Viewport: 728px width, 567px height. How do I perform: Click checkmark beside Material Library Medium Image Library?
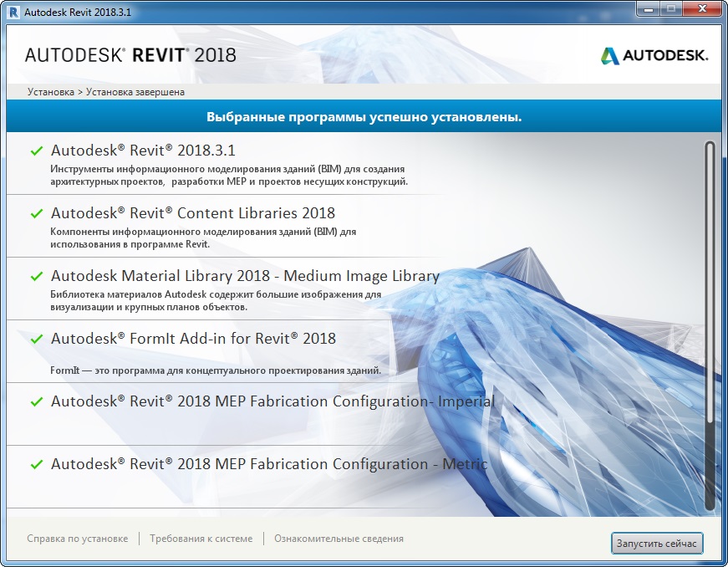tap(36, 277)
